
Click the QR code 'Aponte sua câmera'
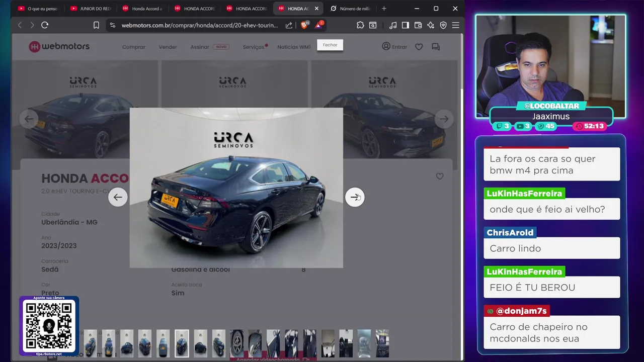pyautogui.click(x=49, y=326)
